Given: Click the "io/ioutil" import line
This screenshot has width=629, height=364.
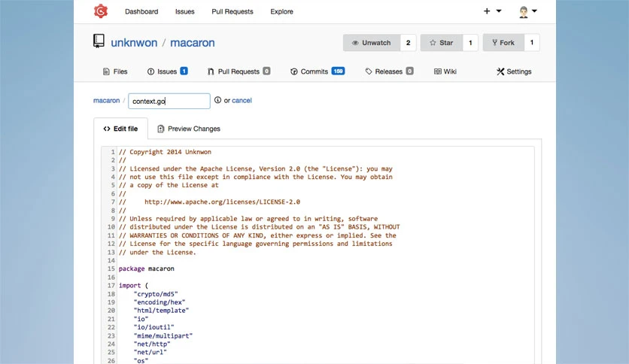Looking at the screenshot, I should [x=153, y=327].
